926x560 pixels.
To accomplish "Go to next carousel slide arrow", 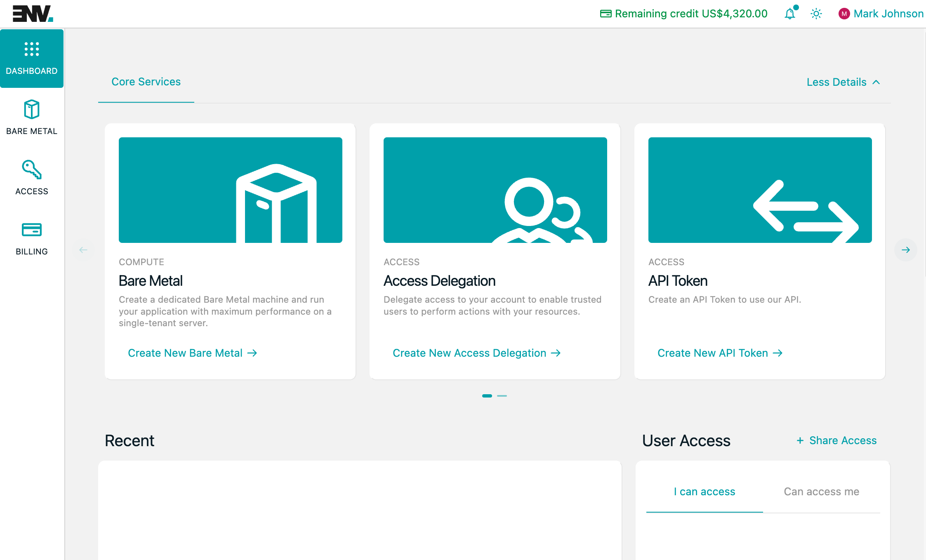I will click(905, 250).
